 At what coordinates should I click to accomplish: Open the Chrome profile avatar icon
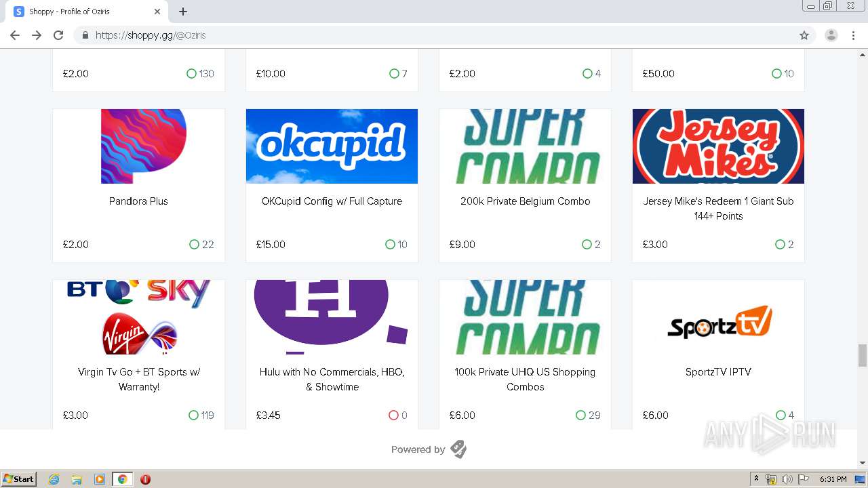(x=831, y=35)
